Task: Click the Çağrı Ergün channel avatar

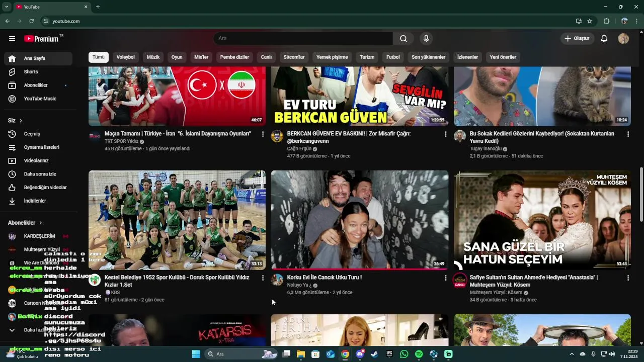Action: click(x=277, y=136)
